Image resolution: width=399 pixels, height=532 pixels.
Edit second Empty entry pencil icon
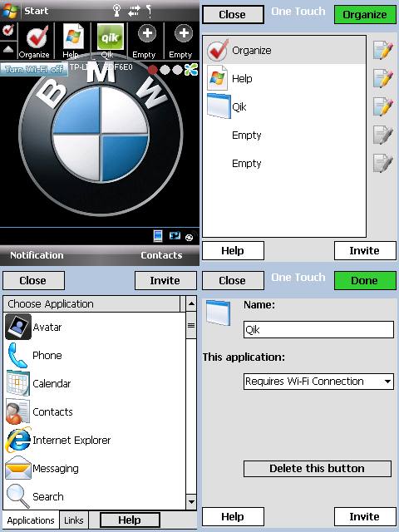point(383,163)
